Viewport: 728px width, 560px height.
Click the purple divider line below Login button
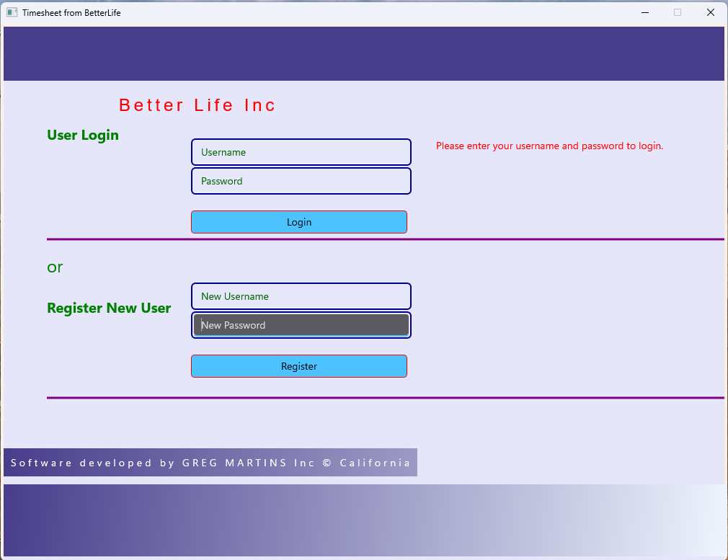(385, 239)
